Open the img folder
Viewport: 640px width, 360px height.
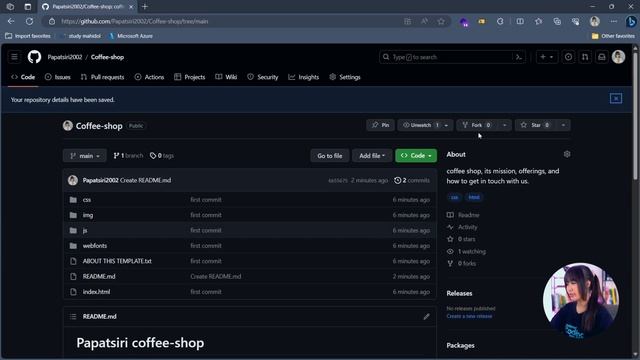tap(88, 215)
